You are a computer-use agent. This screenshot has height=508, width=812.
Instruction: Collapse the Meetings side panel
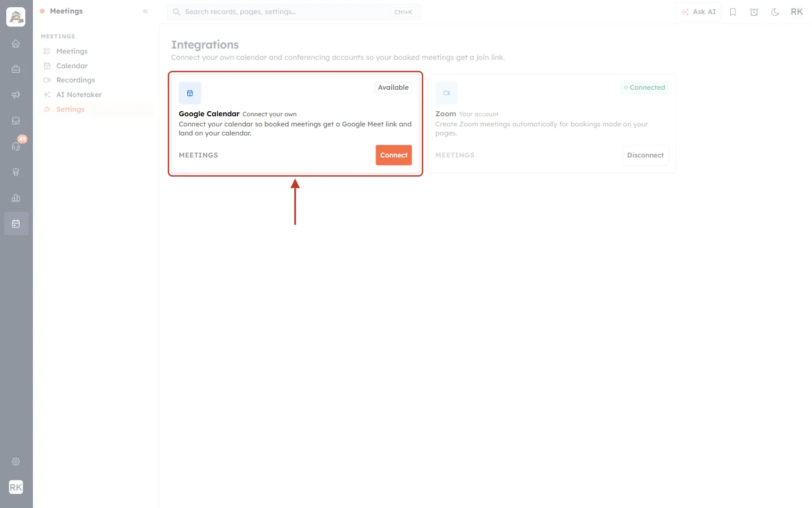tap(145, 11)
